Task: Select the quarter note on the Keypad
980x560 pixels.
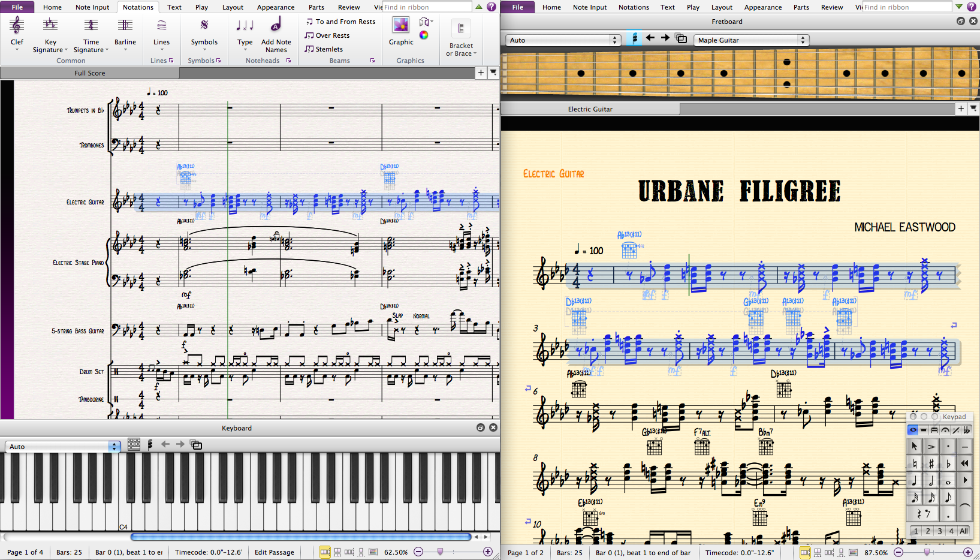Action: (x=915, y=481)
